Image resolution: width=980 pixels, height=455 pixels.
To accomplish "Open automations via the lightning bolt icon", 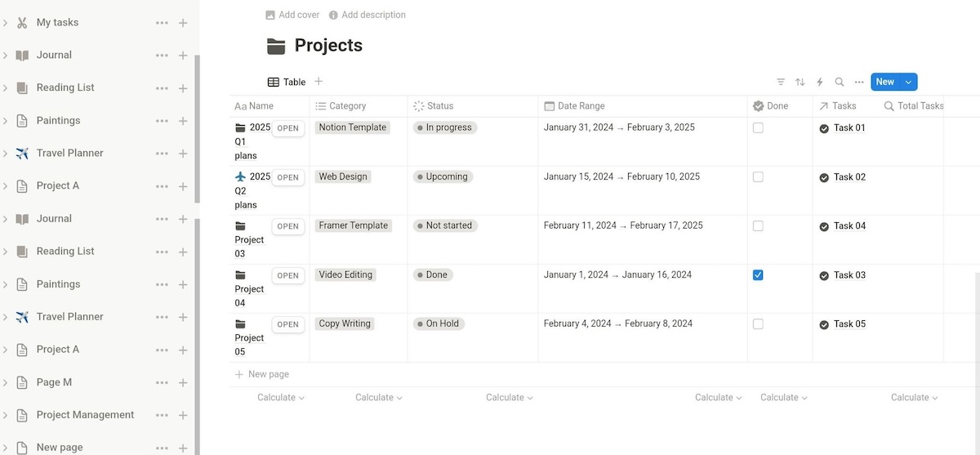I will pos(820,83).
